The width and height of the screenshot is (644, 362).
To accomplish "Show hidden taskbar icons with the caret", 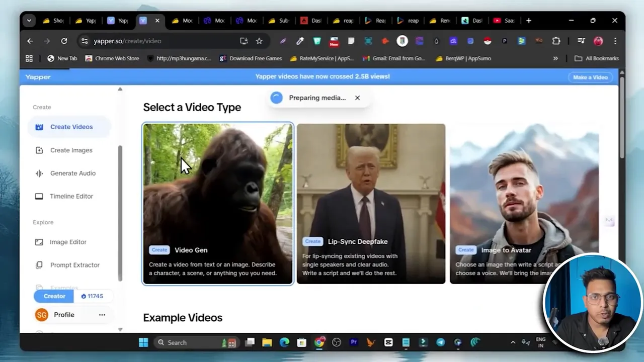I will pos(513,342).
